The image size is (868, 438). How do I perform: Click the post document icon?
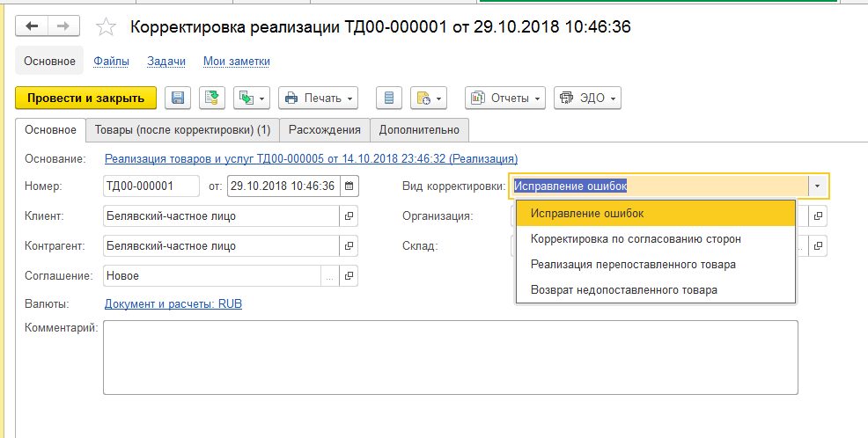click(212, 98)
